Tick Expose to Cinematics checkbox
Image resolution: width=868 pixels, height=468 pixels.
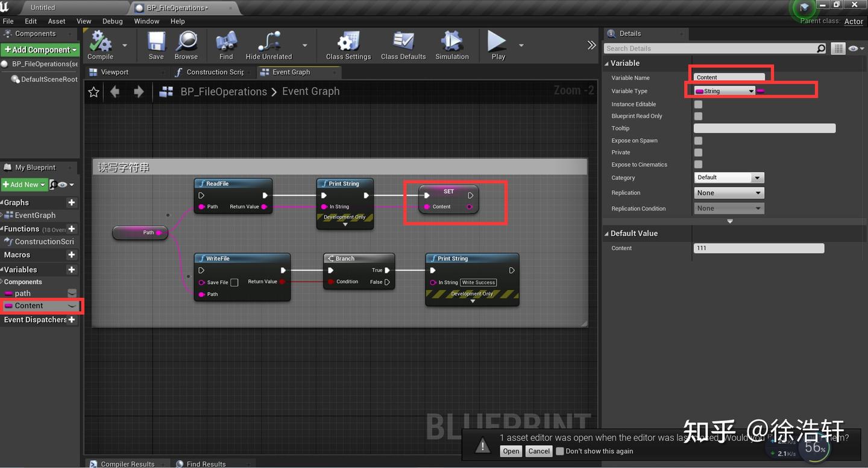(x=698, y=164)
